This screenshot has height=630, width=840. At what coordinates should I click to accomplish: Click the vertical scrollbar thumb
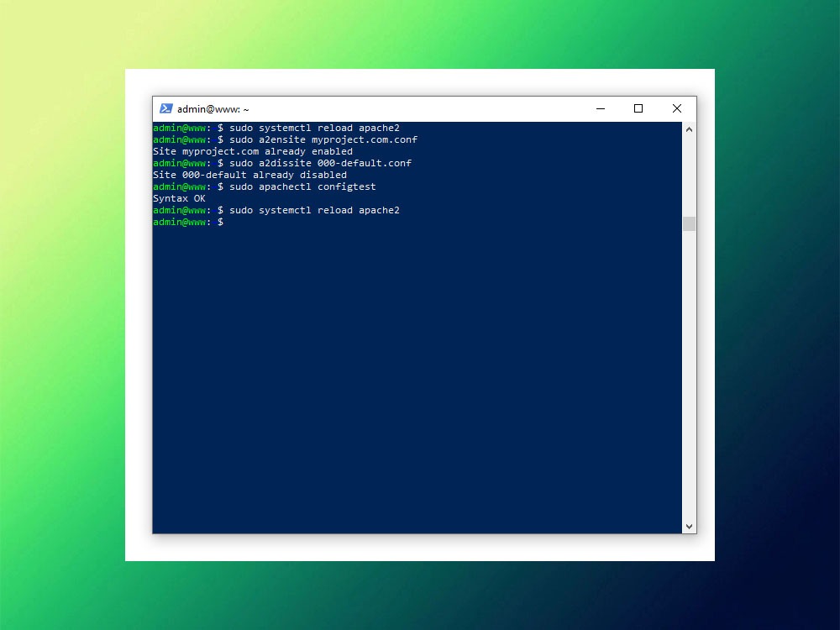click(689, 223)
